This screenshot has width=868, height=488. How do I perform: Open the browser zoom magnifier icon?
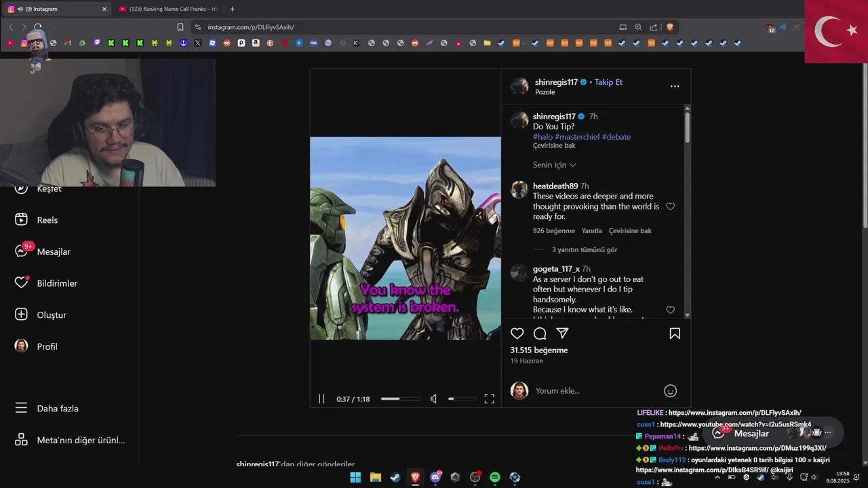pos(638,27)
